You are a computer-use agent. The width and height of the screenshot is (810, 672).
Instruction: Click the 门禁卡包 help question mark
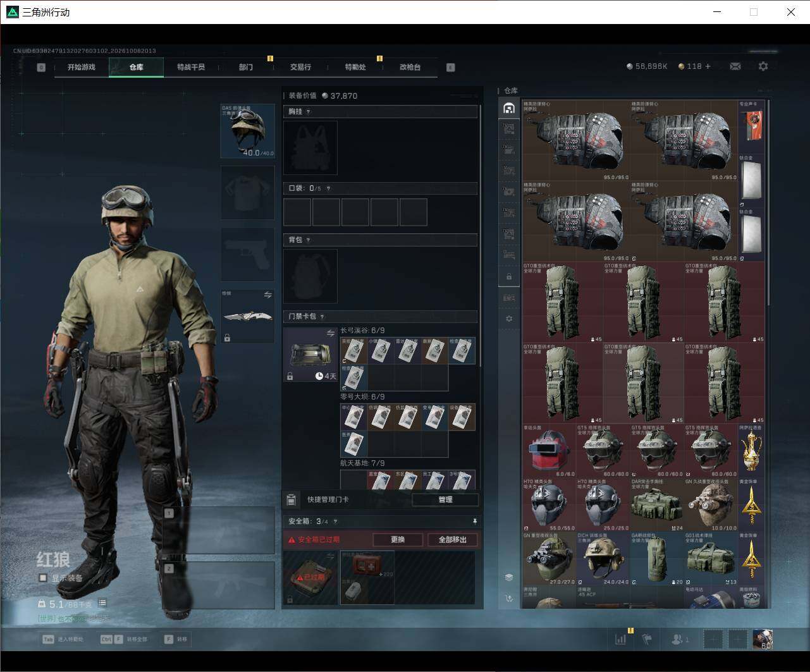pyautogui.click(x=322, y=317)
